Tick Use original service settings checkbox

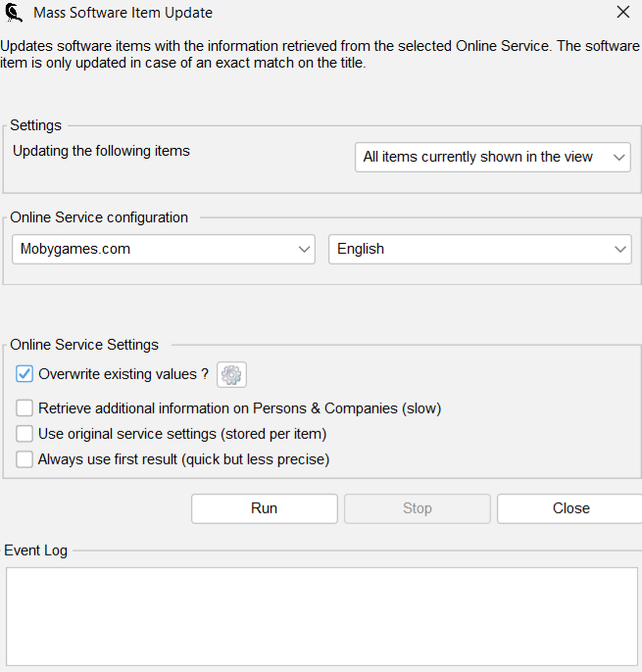[x=25, y=434]
